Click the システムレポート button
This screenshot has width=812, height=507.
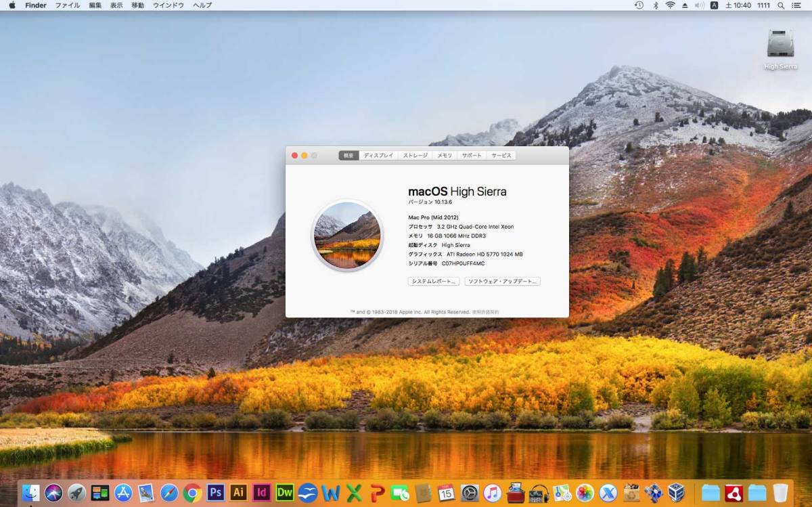pyautogui.click(x=434, y=281)
